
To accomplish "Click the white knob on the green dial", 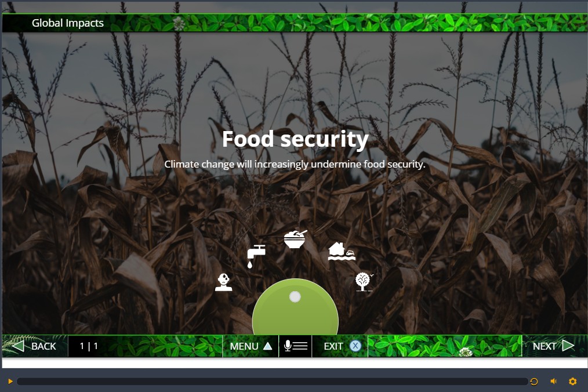I will pos(295,297).
